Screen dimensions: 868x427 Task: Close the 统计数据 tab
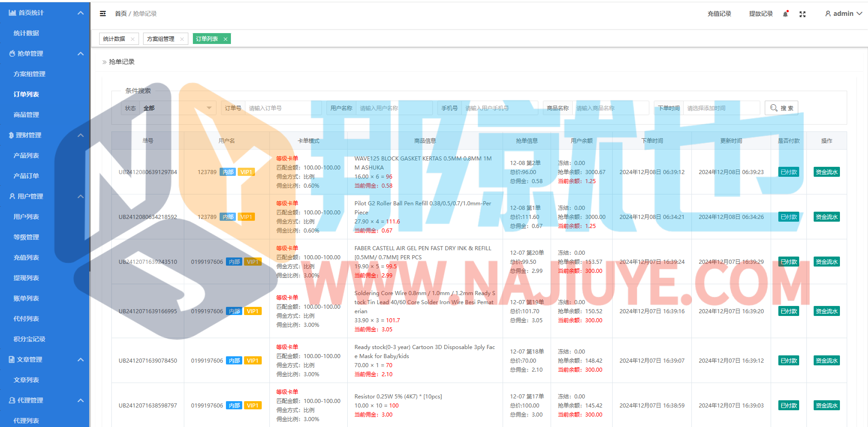(133, 39)
